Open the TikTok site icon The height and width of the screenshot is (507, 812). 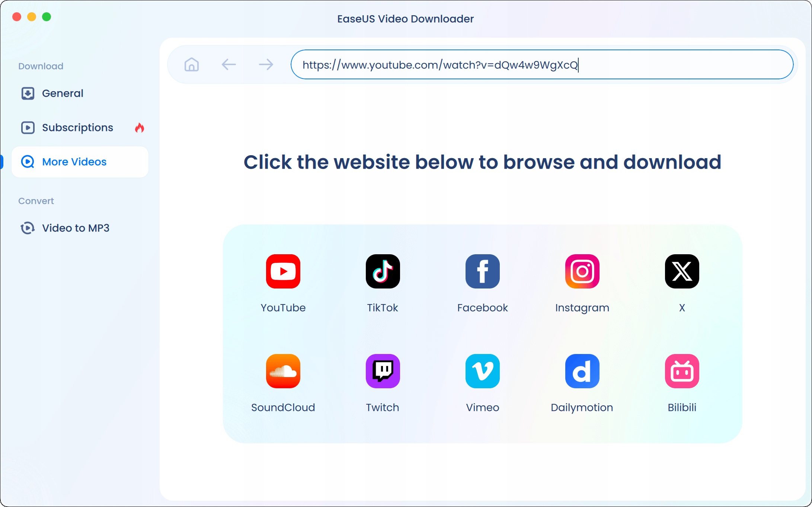click(383, 271)
